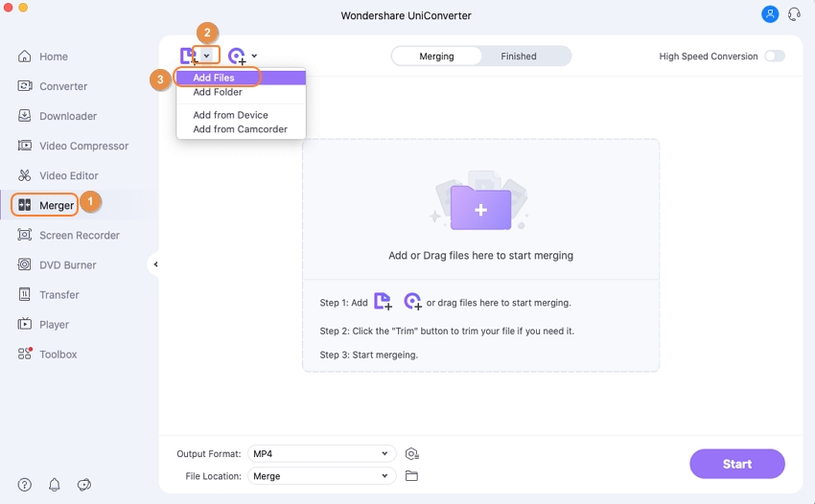Choose Add from Camcorder menu entry

[x=240, y=129]
